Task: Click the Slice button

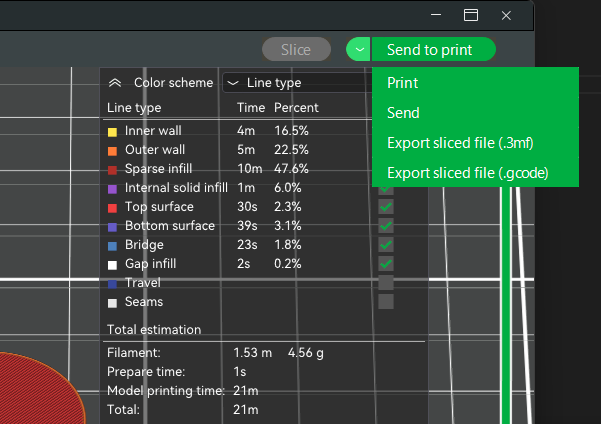Action: (296, 49)
